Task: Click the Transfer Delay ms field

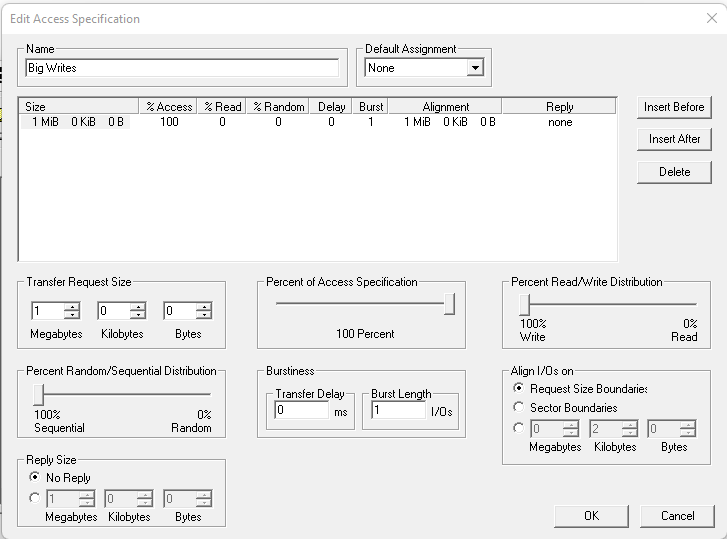Action: pos(302,410)
